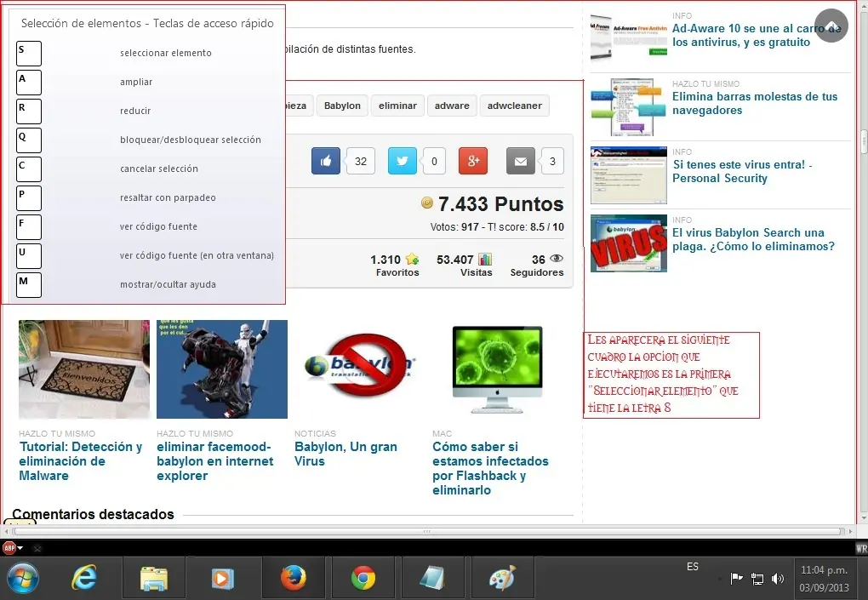This screenshot has height=600, width=868.
Task: Click the adware tag
Action: 452,106
